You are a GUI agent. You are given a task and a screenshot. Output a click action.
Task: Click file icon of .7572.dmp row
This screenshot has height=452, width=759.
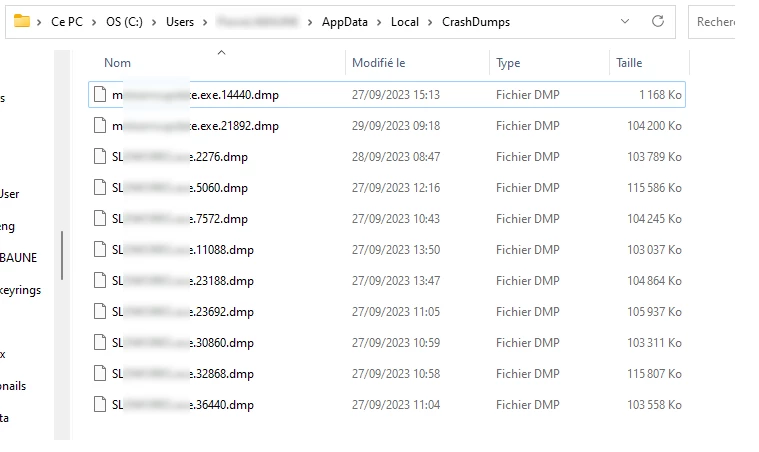click(x=100, y=218)
